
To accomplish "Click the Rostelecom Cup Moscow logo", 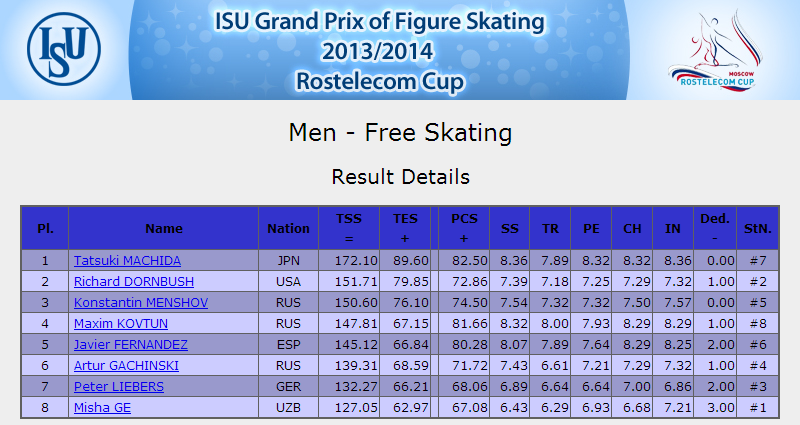I will click(716, 51).
